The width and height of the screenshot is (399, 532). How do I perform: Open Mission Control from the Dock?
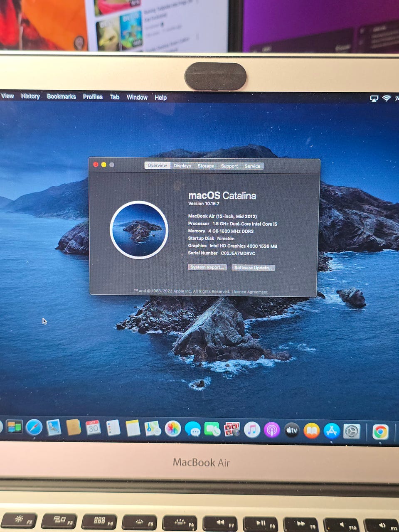14,426
